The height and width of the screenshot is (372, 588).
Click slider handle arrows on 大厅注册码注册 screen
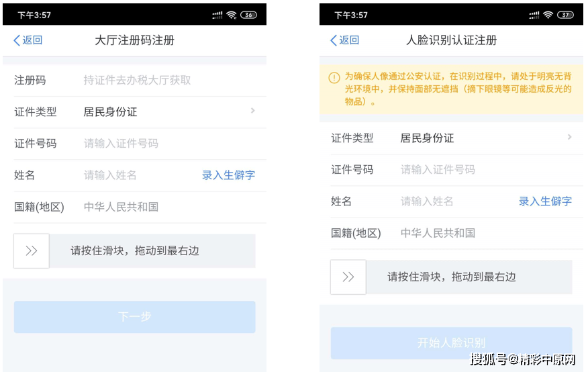tap(32, 251)
